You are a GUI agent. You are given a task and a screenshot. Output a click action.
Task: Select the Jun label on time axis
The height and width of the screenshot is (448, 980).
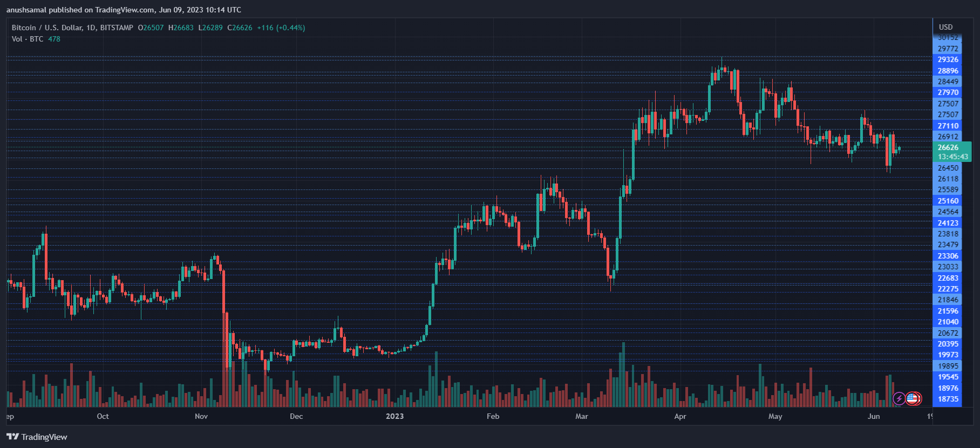pyautogui.click(x=874, y=416)
